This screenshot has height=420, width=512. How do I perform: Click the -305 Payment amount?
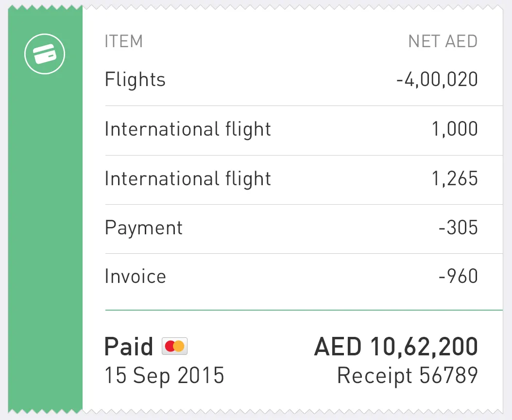pyautogui.click(x=458, y=228)
